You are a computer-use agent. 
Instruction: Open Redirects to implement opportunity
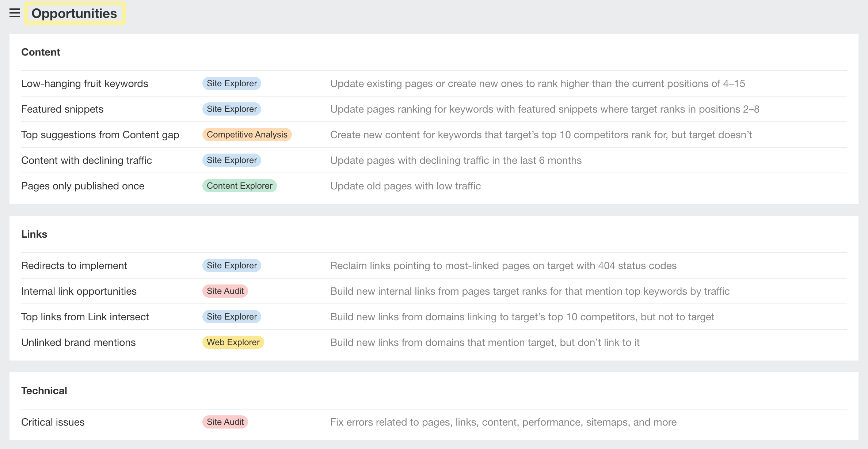(74, 265)
